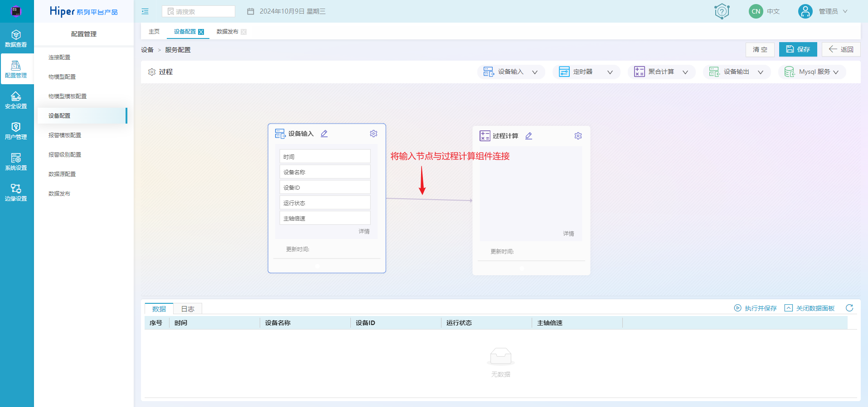Click the 过程计算 node calculator icon
Image resolution: width=868 pixels, height=407 pixels.
coord(485,136)
